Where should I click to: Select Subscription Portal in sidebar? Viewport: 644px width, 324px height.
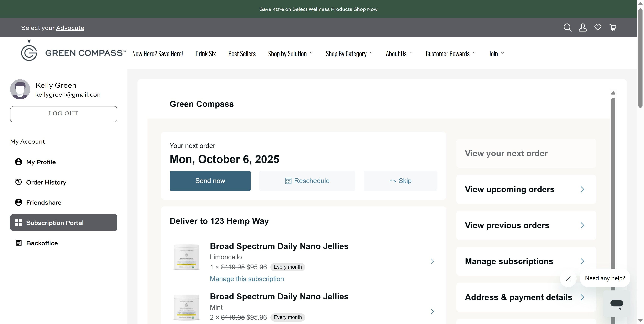point(64,222)
